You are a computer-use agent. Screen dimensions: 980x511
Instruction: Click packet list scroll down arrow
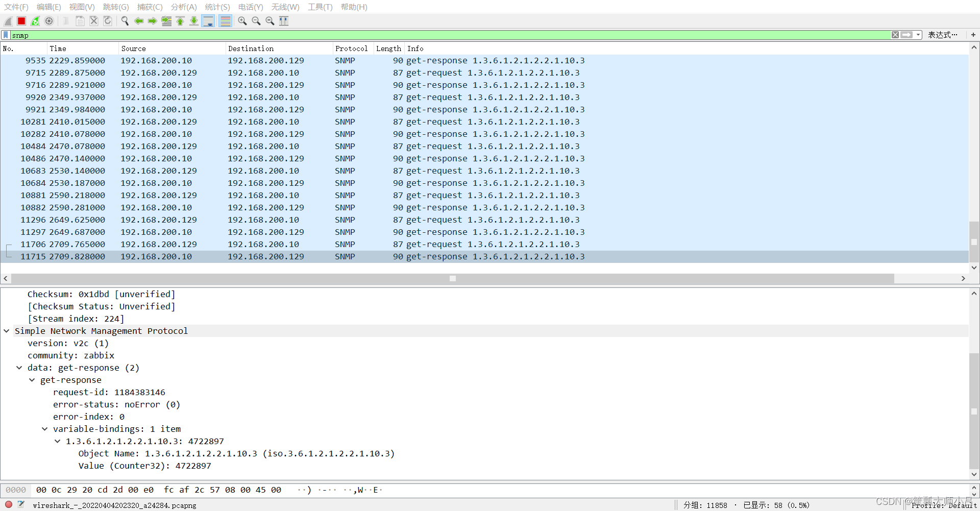pos(974,267)
